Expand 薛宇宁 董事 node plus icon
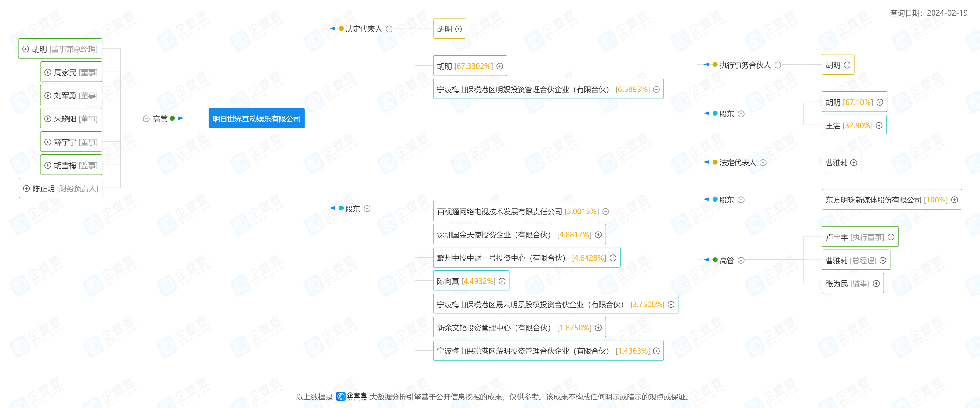This screenshot has width=980, height=408. pyautogui.click(x=47, y=142)
